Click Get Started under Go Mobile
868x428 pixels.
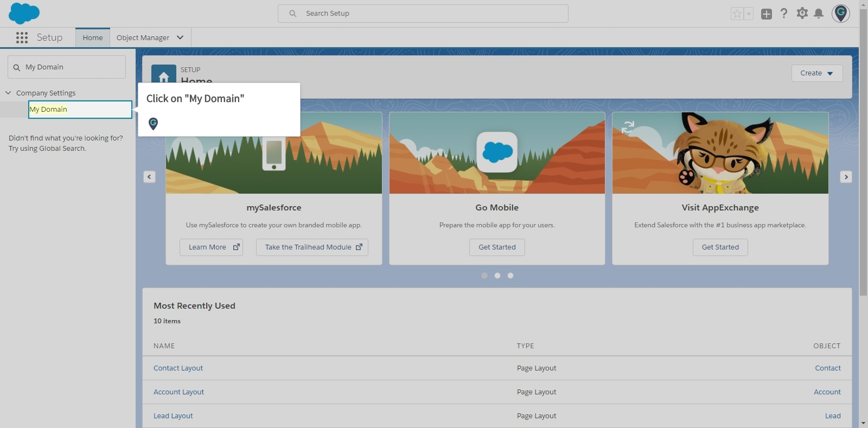point(497,247)
